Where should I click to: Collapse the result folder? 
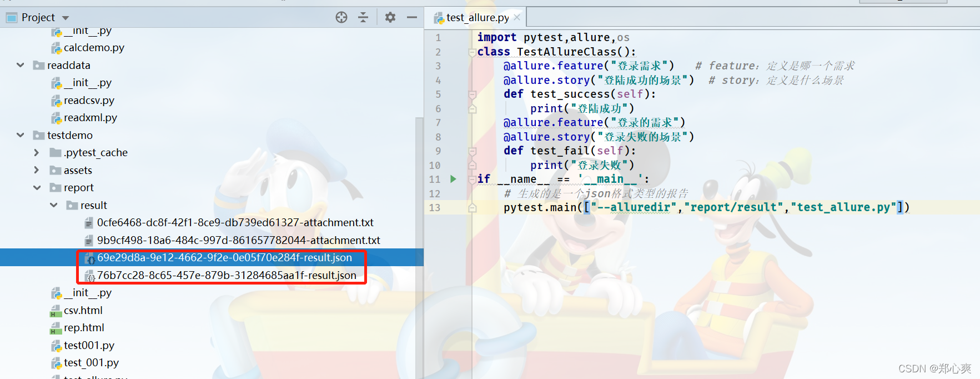tap(54, 205)
